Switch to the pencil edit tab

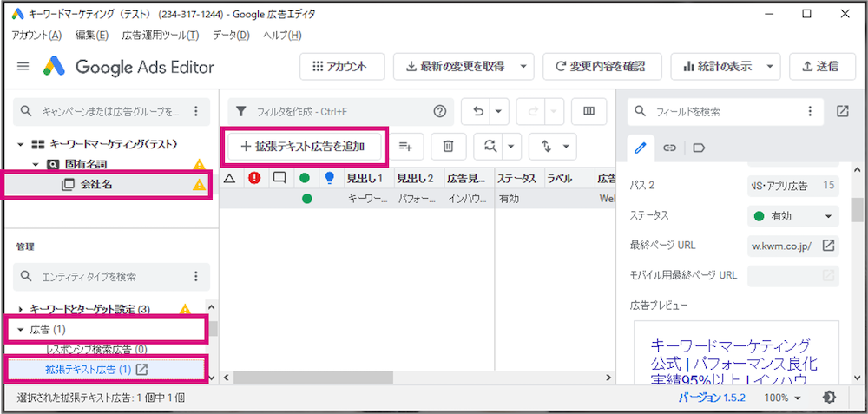click(x=641, y=148)
